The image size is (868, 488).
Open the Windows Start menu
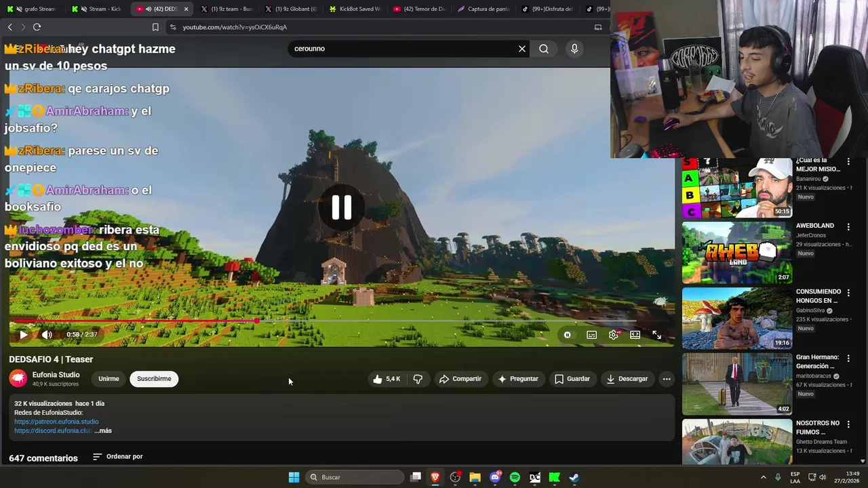294,477
